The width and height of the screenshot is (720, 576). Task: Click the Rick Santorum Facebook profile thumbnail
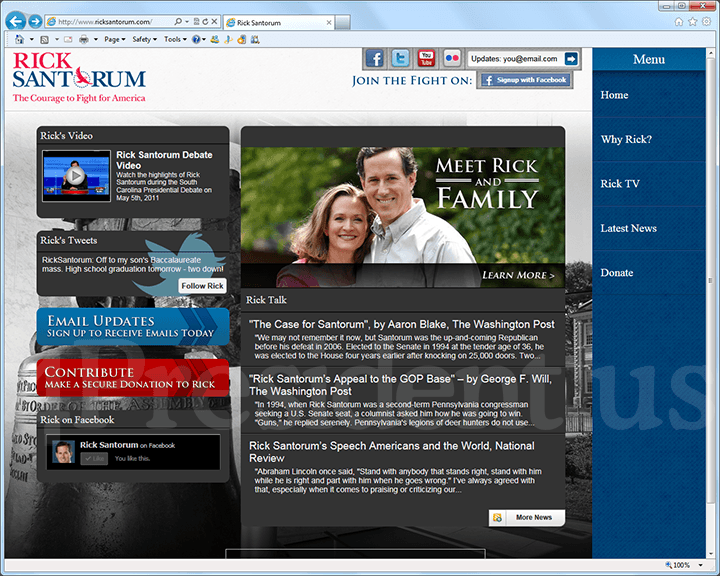(x=63, y=452)
